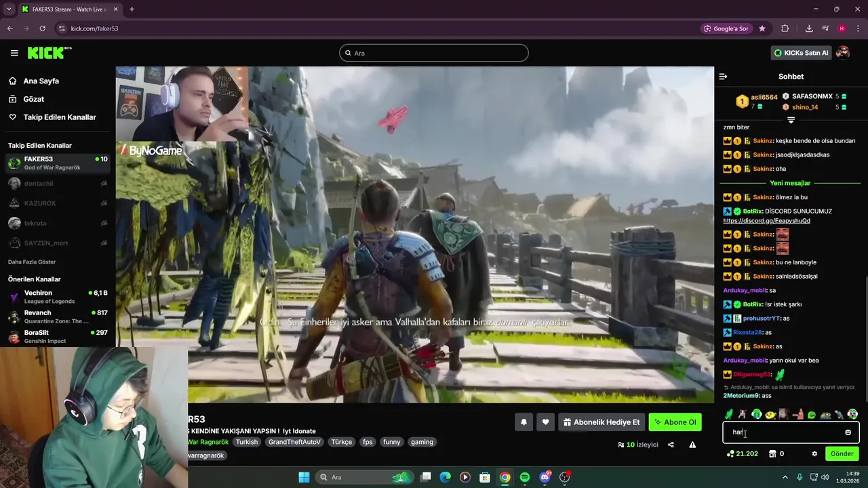The height and width of the screenshot is (488, 868).
Task: Click the fps tag
Action: tap(368, 442)
